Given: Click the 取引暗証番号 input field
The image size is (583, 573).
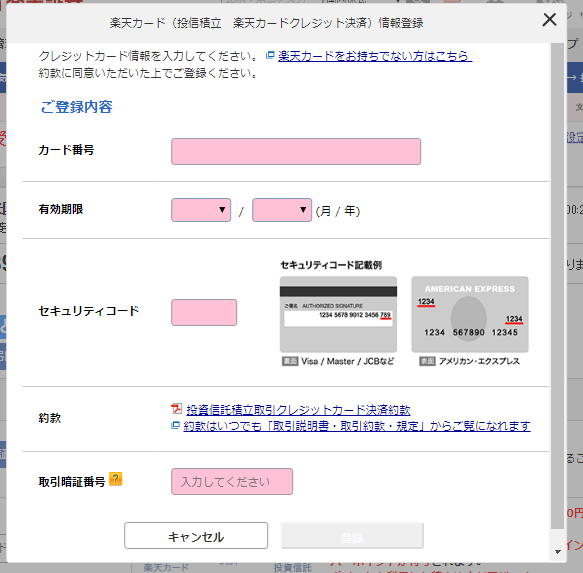Looking at the screenshot, I should (x=232, y=482).
